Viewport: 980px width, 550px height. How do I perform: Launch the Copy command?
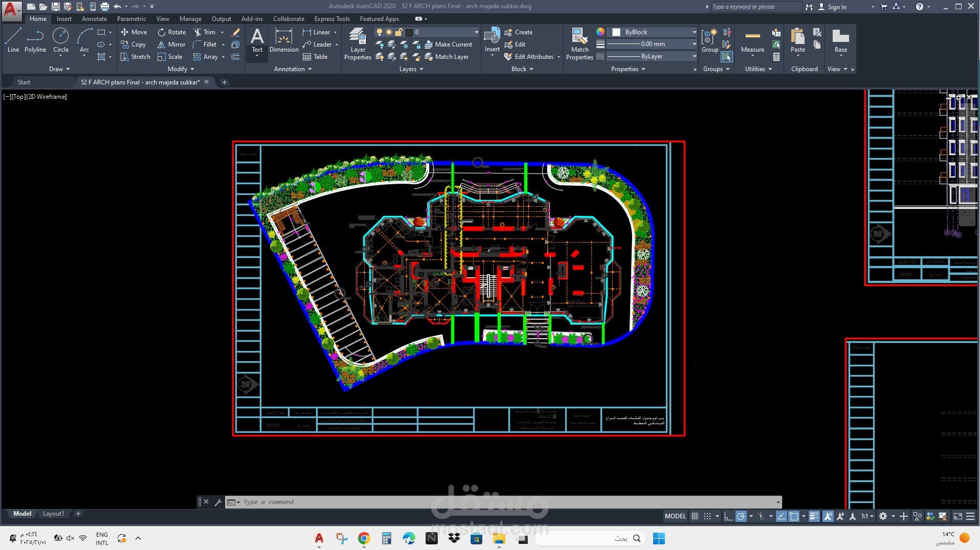tap(133, 45)
